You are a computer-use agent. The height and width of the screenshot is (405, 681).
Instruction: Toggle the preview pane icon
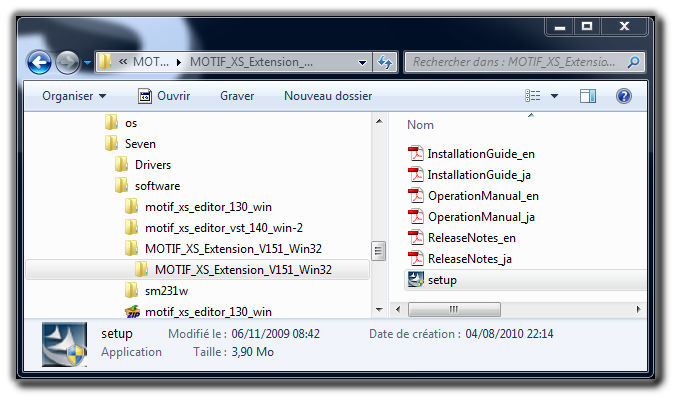588,96
